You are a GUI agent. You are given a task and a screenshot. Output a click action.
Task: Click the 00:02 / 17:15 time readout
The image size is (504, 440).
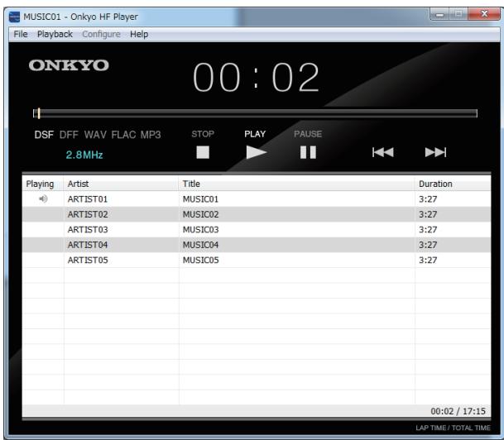pos(458,411)
